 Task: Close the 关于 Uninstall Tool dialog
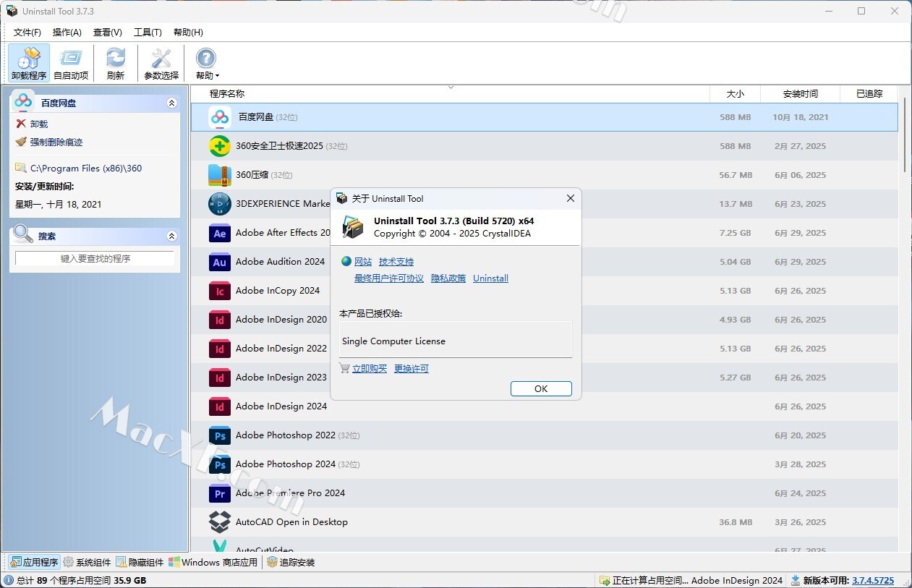(571, 198)
